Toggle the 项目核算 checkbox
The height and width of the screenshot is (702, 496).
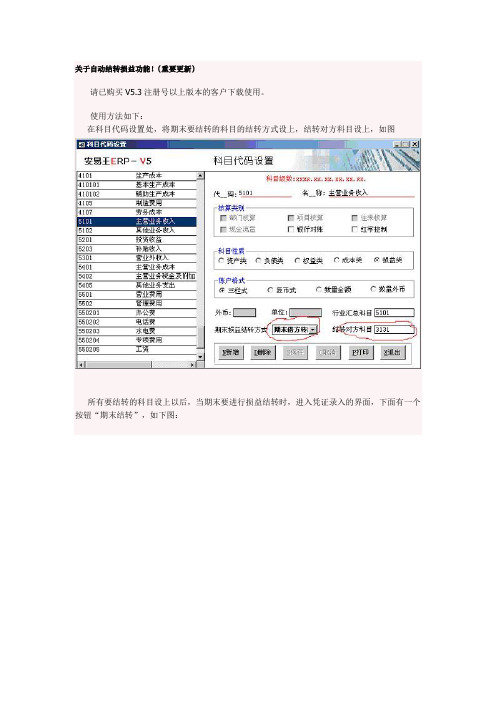point(291,218)
